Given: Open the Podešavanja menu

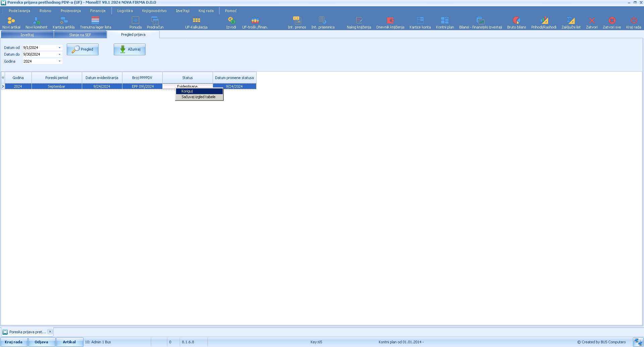Looking at the screenshot, I should tap(19, 11).
